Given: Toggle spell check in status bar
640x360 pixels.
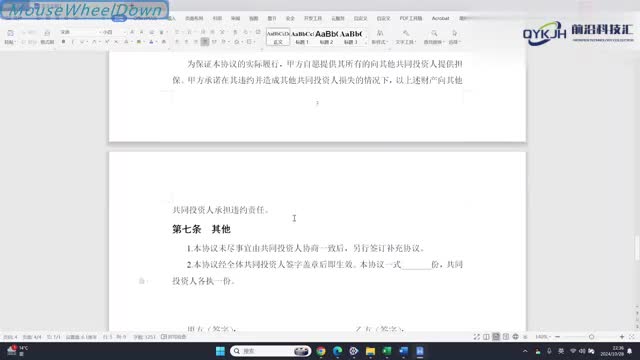Looking at the screenshot, I should coord(174,337).
